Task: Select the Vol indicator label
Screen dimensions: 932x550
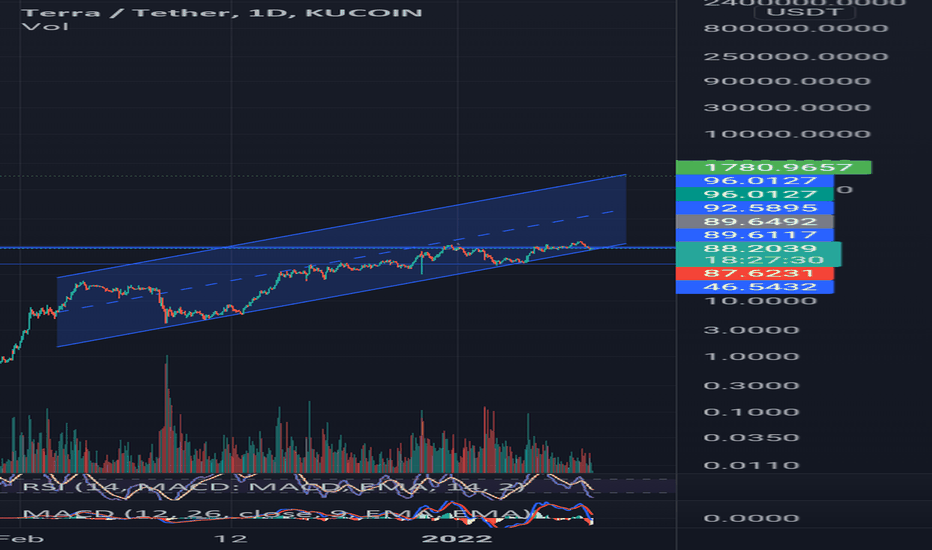Action: [x=45, y=27]
